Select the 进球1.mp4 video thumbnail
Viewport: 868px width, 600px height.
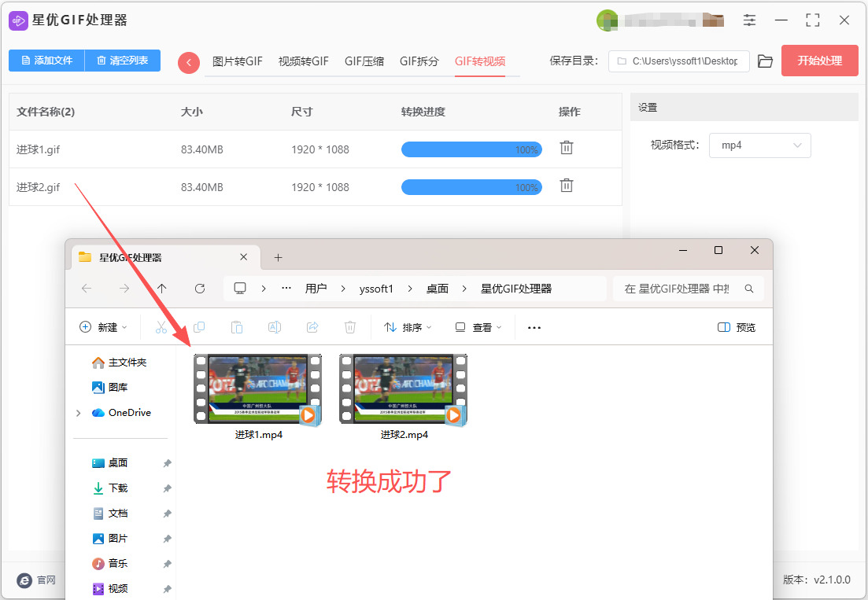coord(258,389)
